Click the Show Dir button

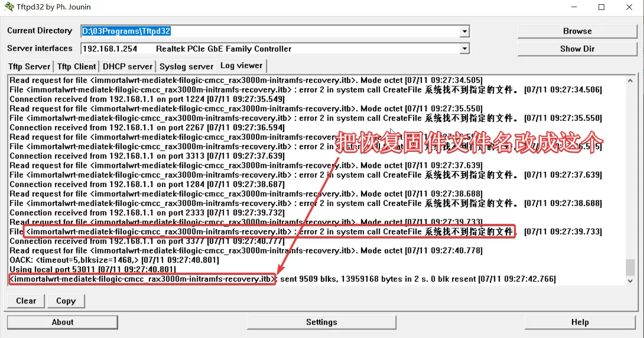[x=577, y=49]
